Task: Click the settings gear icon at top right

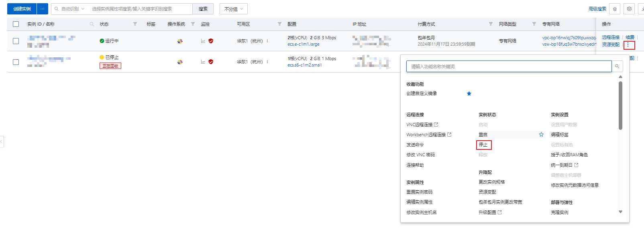Action: tap(629, 9)
